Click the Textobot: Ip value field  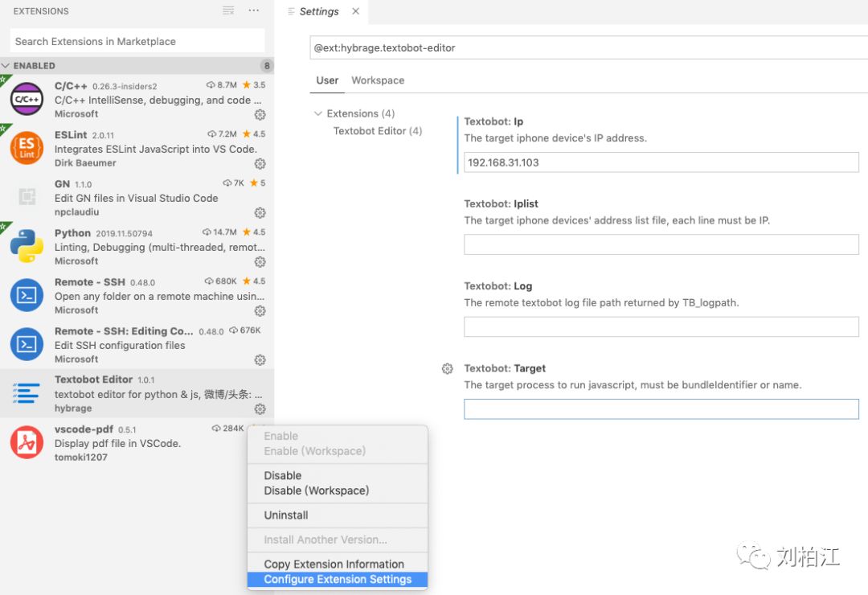[661, 162]
